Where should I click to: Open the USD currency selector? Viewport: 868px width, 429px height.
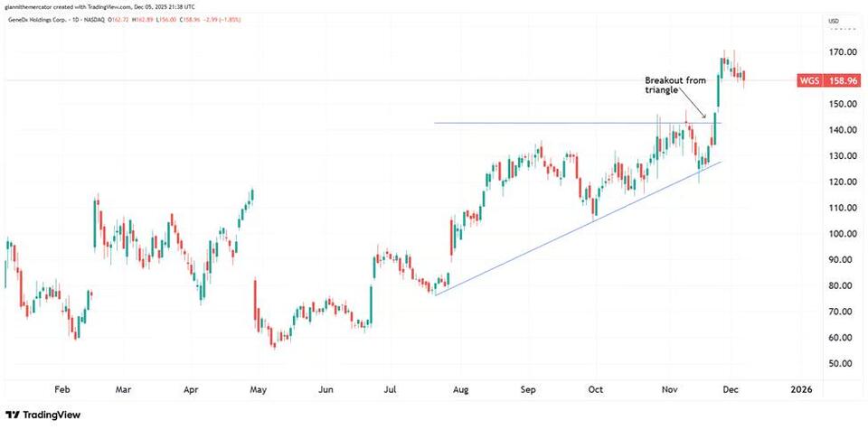834,21
